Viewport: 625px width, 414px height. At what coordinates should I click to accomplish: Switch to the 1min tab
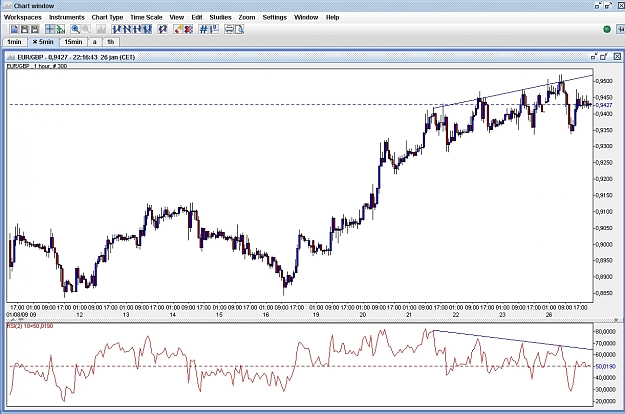point(14,42)
